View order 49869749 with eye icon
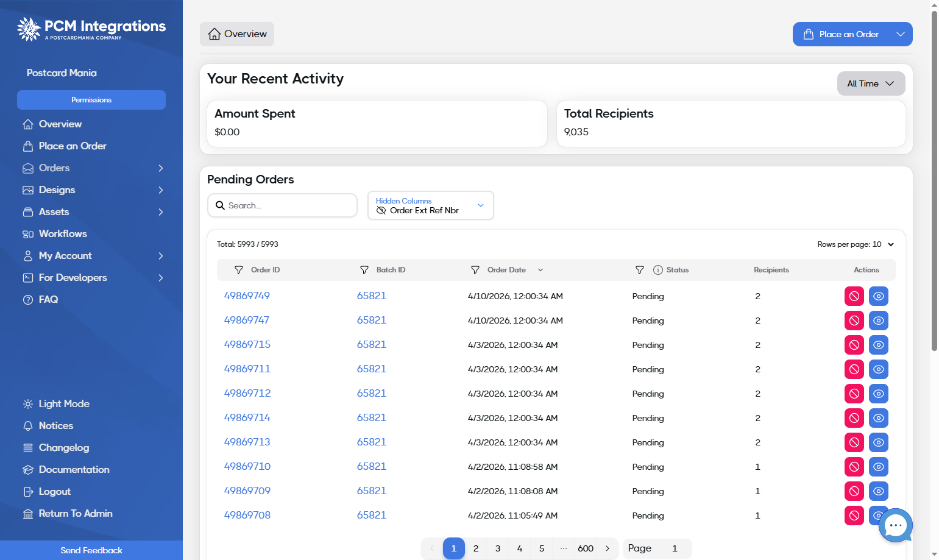 tap(879, 296)
